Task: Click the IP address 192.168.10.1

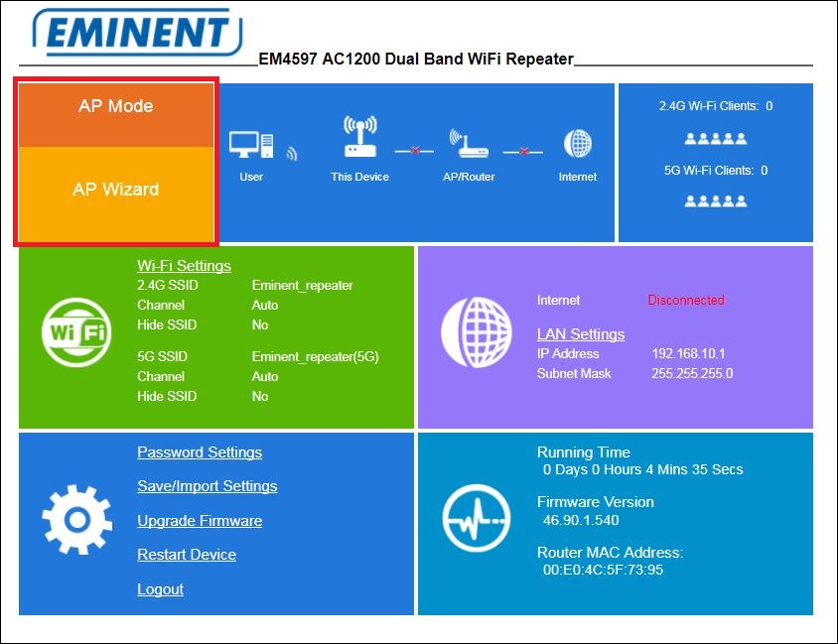Action: tap(688, 353)
